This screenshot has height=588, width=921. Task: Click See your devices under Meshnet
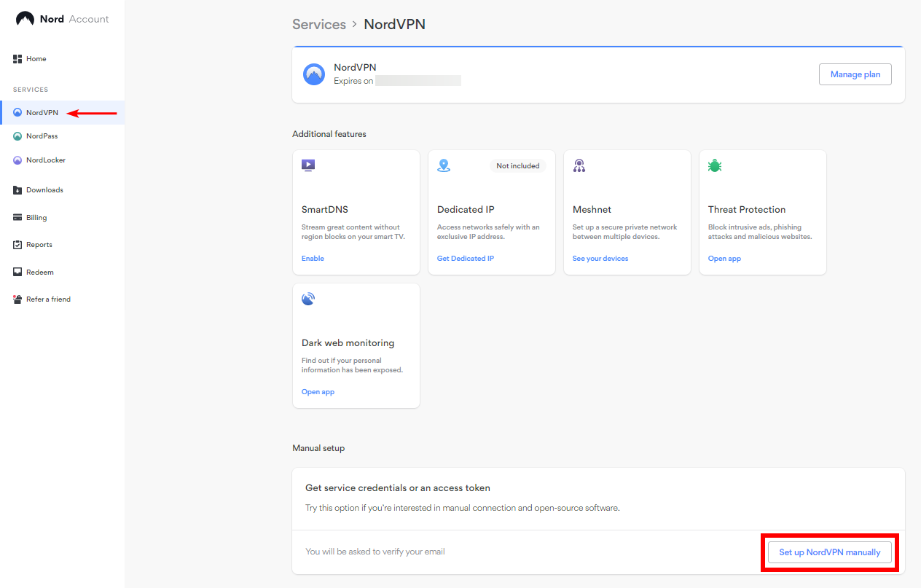[600, 258]
